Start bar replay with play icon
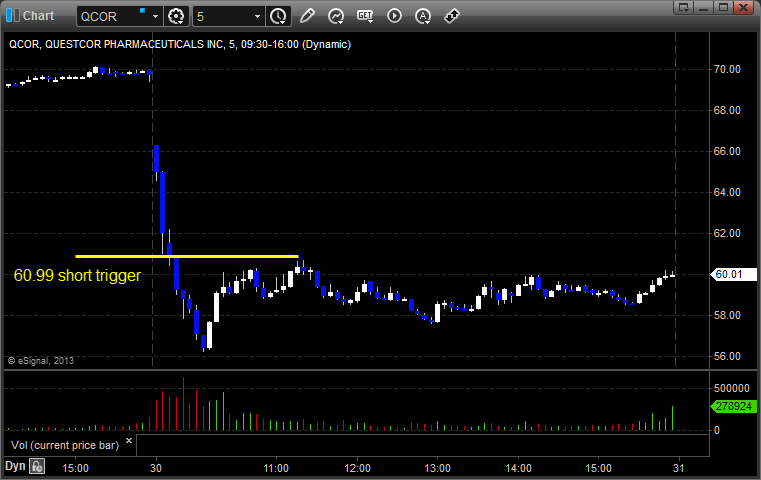 tap(394, 16)
